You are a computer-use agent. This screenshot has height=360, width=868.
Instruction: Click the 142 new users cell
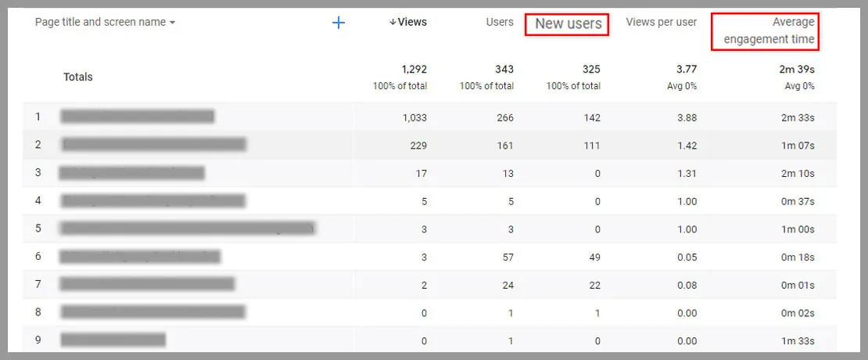(592, 117)
